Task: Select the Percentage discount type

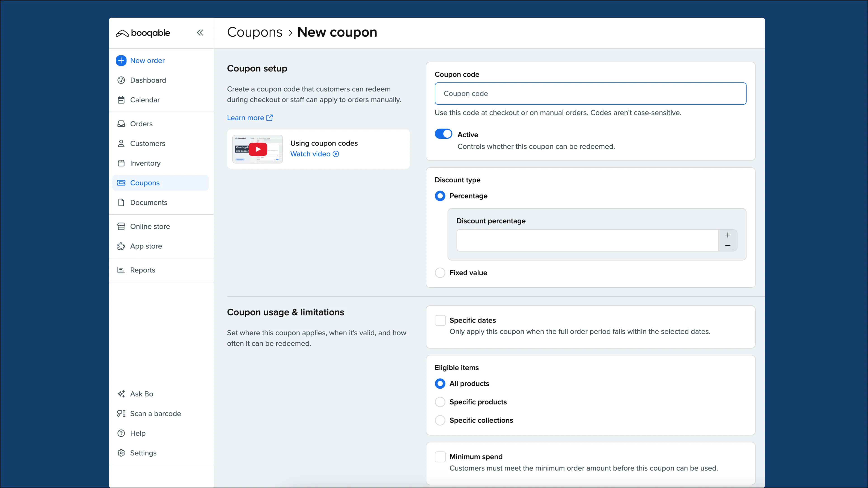Action: tap(440, 196)
